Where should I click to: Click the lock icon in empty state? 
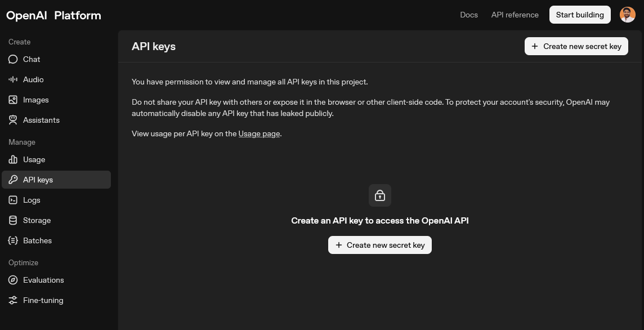click(x=380, y=195)
